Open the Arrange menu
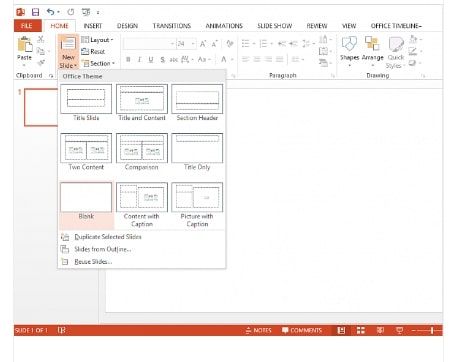Viewport: 454px width, 362px height. tap(372, 52)
